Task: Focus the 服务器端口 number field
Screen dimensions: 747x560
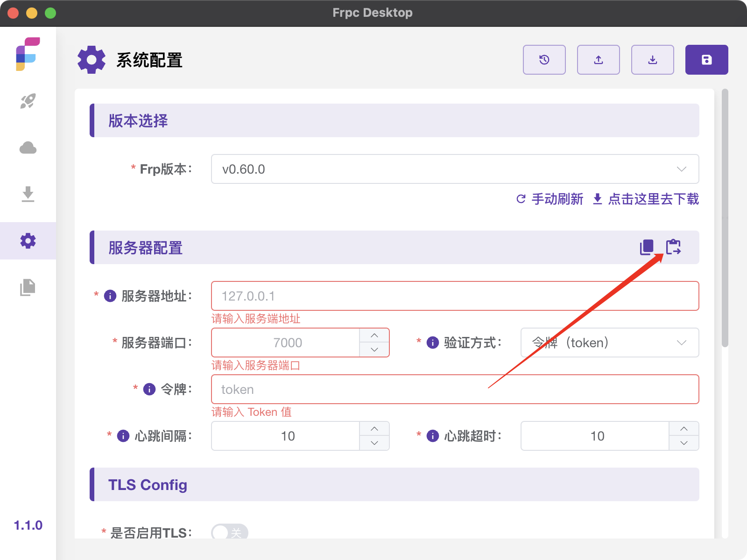Action: (286, 343)
